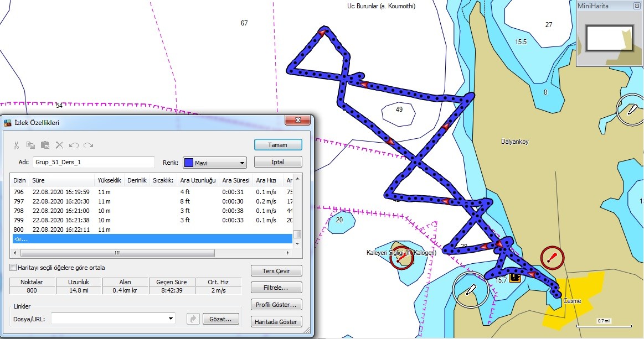The width and height of the screenshot is (644, 339).
Task: Click the Cut scissors icon in İzlek Özellikleri
Action: (17, 145)
